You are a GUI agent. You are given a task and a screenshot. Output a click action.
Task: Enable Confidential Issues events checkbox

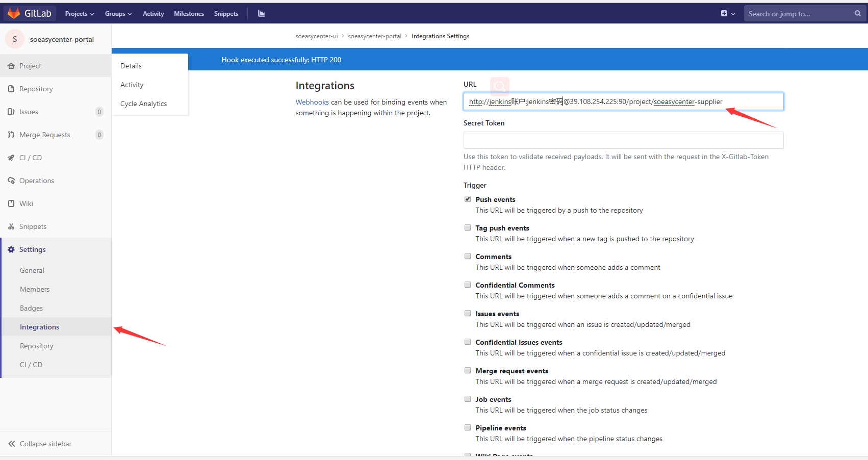tap(468, 342)
